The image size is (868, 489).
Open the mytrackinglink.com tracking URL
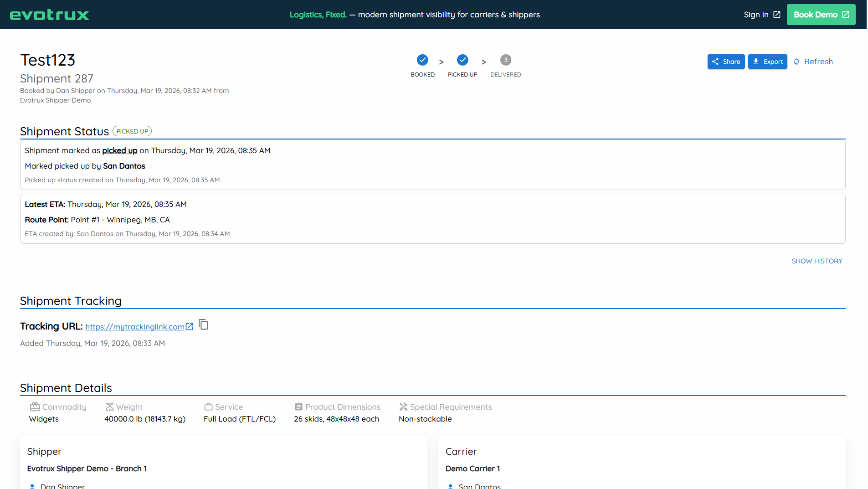click(x=135, y=327)
